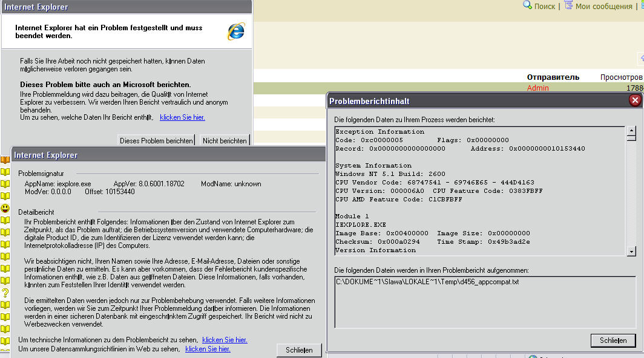This screenshot has height=358, width=644.
Task: Click the Dieses Problem berichten button
Action: click(x=156, y=140)
